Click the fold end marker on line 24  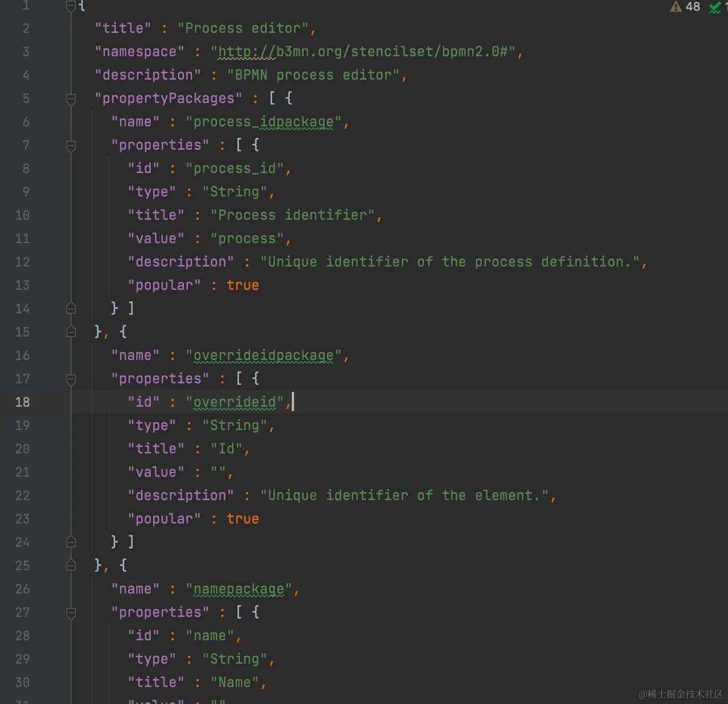[71, 542]
